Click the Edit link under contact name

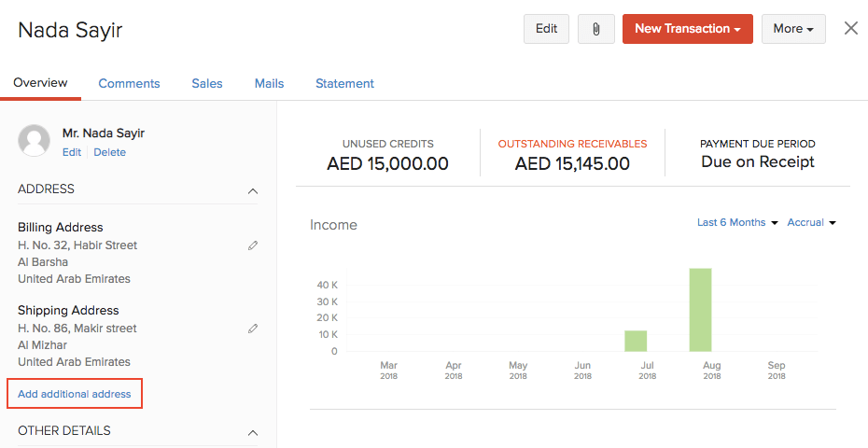[x=72, y=152]
